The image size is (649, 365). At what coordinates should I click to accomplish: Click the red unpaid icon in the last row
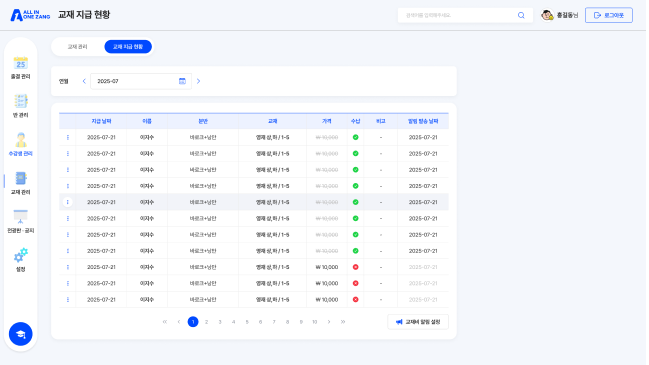(x=356, y=300)
